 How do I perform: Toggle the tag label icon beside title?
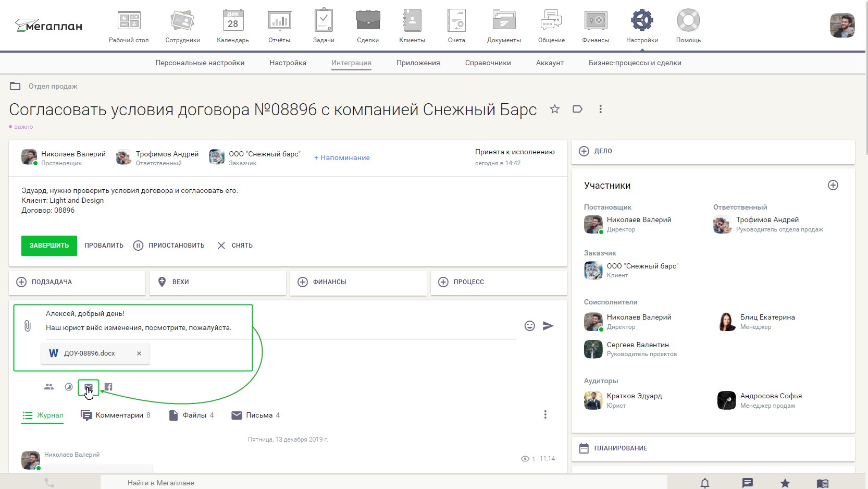pyautogui.click(x=577, y=109)
